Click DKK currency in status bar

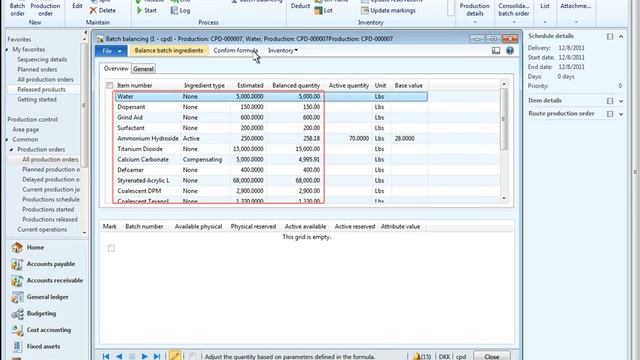pyautogui.click(x=444, y=357)
